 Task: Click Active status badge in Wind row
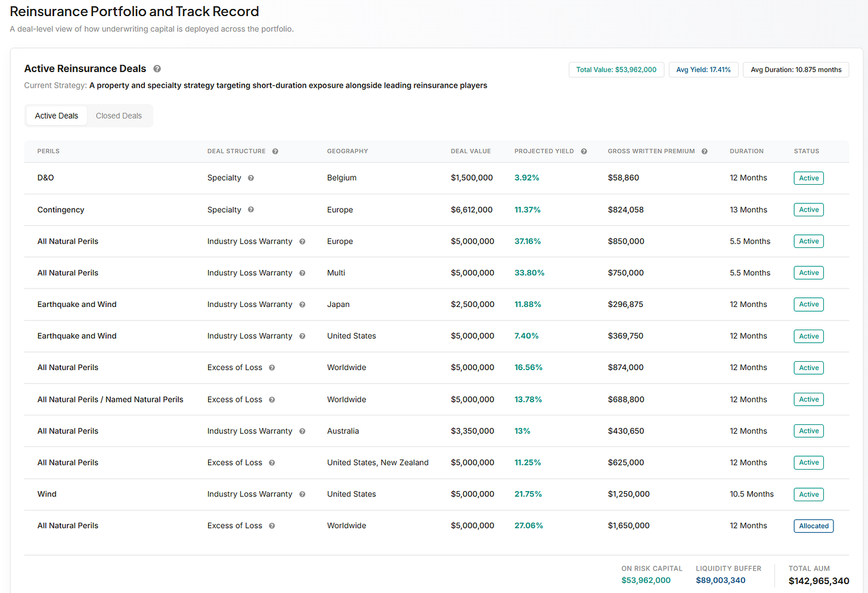[808, 494]
